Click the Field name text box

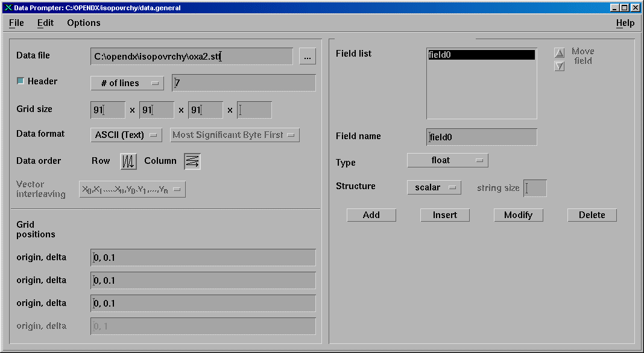click(x=481, y=137)
